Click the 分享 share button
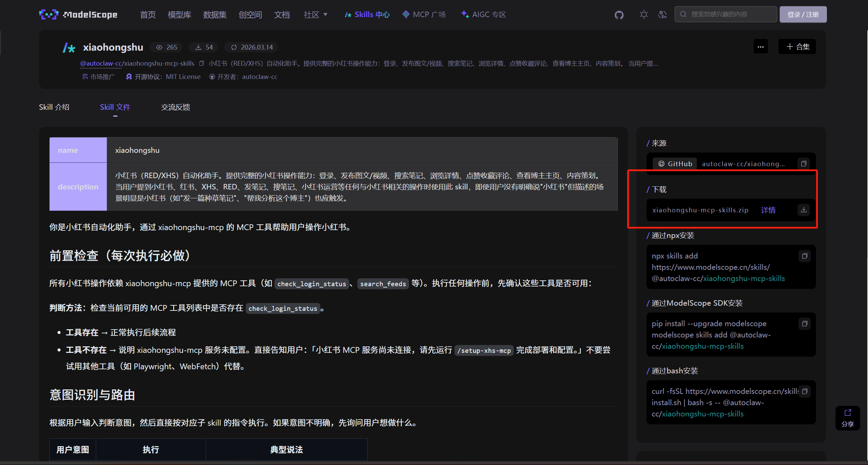868x465 pixels. pyautogui.click(x=847, y=418)
